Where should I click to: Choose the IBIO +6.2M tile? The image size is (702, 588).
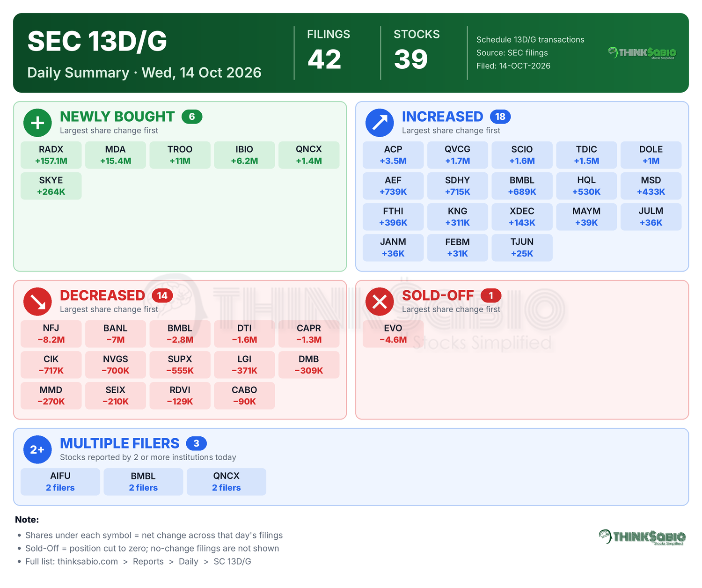244,155
